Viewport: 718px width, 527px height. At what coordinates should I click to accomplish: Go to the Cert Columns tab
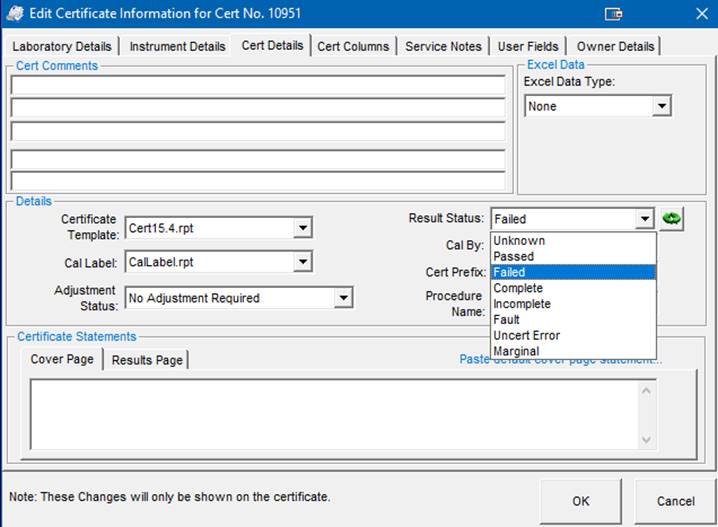coord(353,47)
